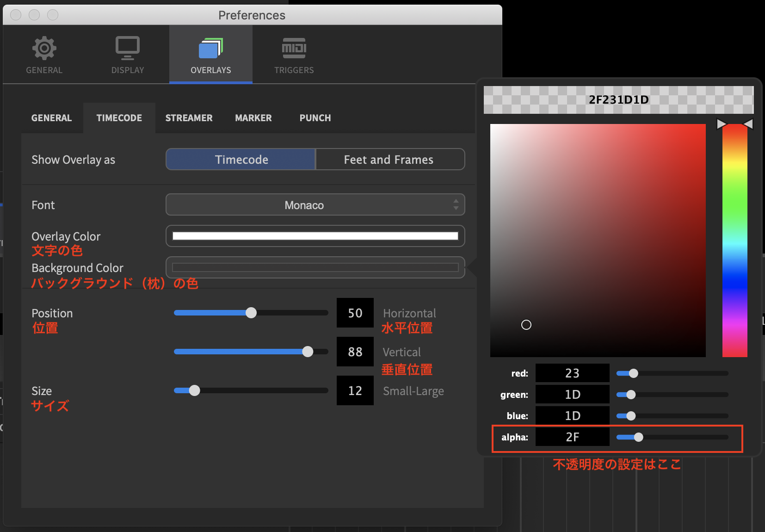The image size is (765, 532).
Task: Click the white Overlay Color swatch
Action: (315, 236)
